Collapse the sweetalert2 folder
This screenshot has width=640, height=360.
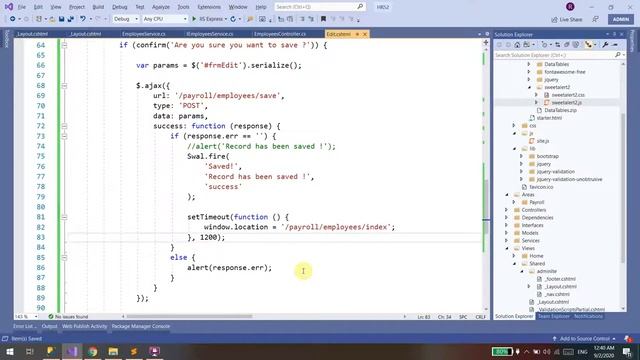coord(529,87)
